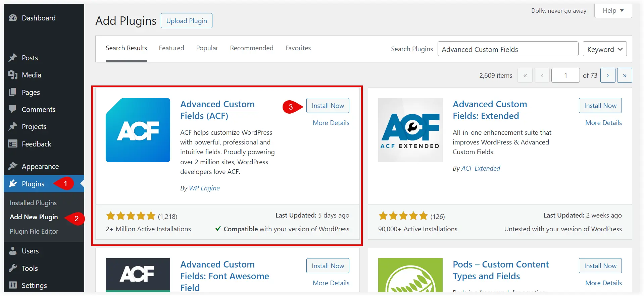Click the Settings sliders icon
The height and width of the screenshot is (296, 644).
[13, 285]
